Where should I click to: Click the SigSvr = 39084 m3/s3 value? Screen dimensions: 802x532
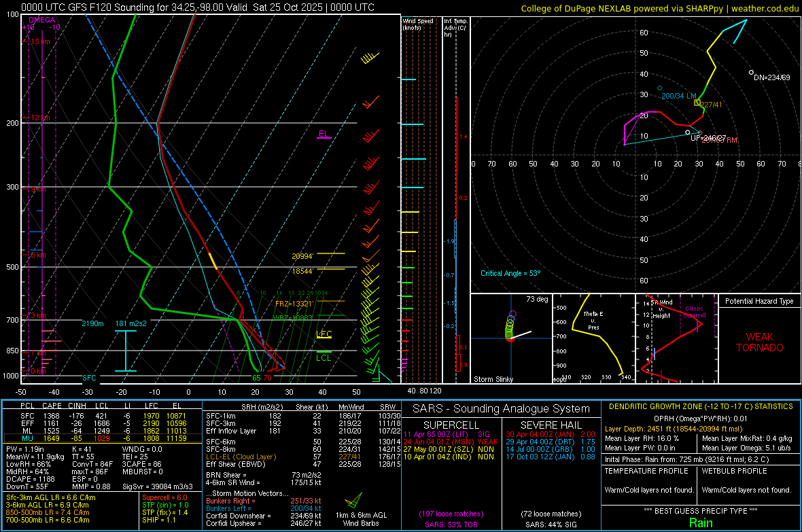[158, 486]
